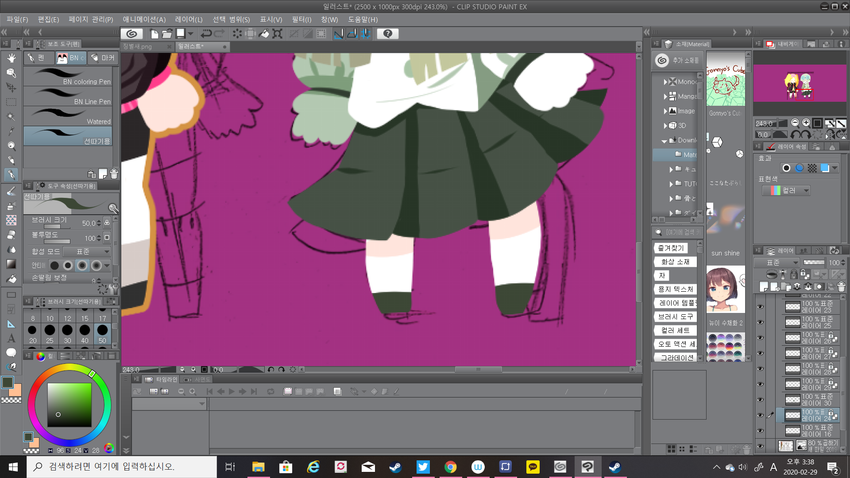Screen dimensions: 850x478
Task: Toggle visibility of 레이어 25
Action: click(x=760, y=322)
